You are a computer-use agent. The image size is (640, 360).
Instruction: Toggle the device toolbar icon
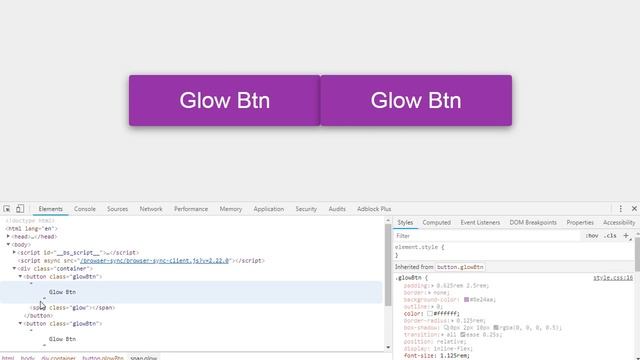[20, 209]
